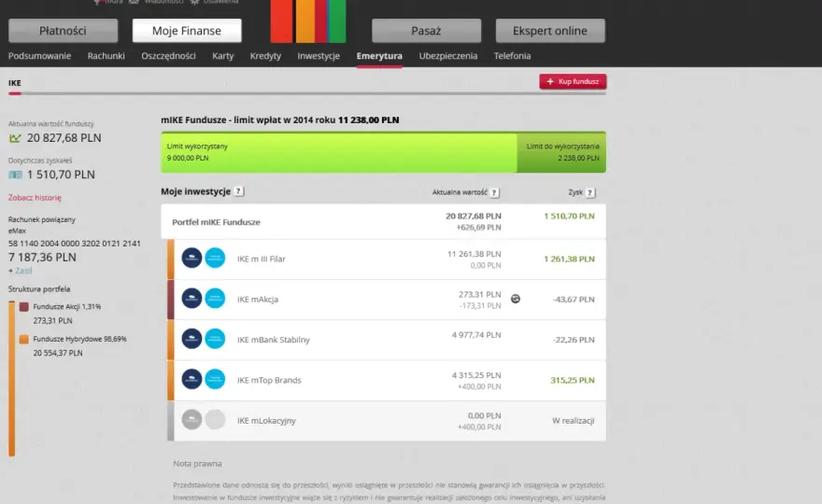Click the light blue icon in IKE mTop Brands row

click(x=215, y=379)
